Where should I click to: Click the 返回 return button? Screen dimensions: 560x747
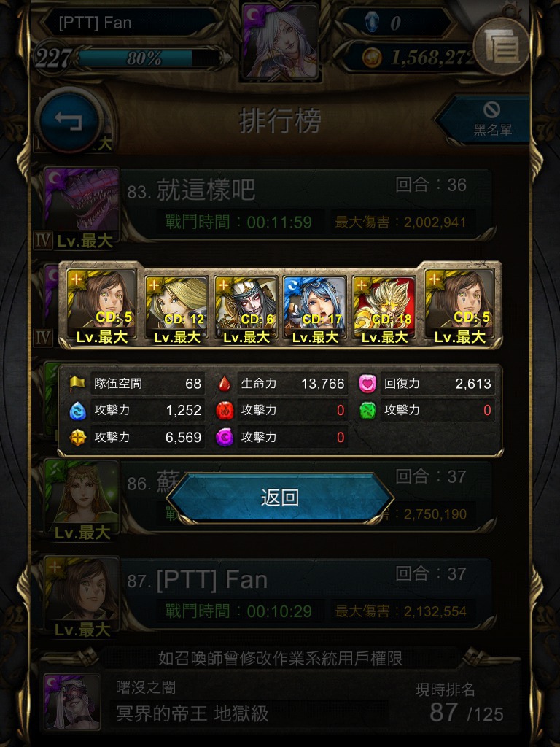[x=280, y=498]
